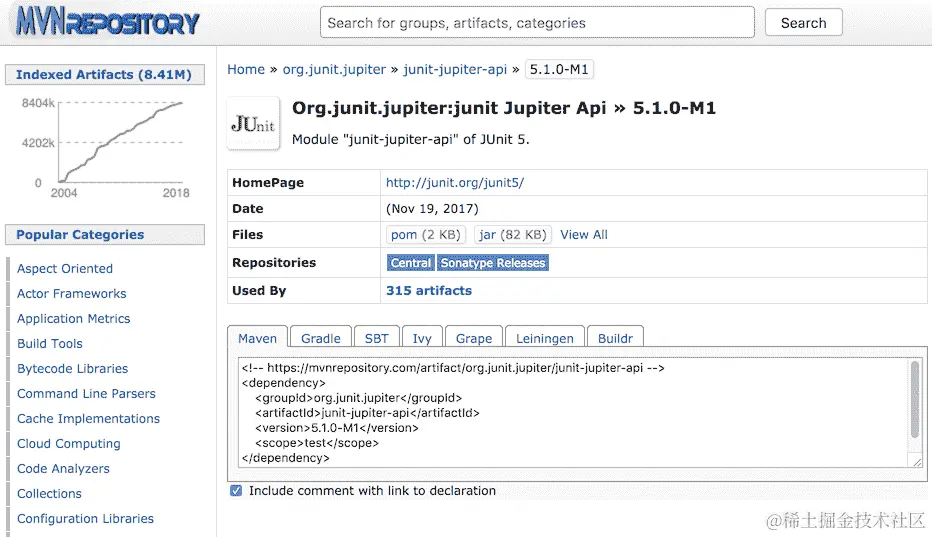Open the junit.org/junit5 homepage link
Image resolution: width=932 pixels, height=537 pixels.
click(455, 183)
